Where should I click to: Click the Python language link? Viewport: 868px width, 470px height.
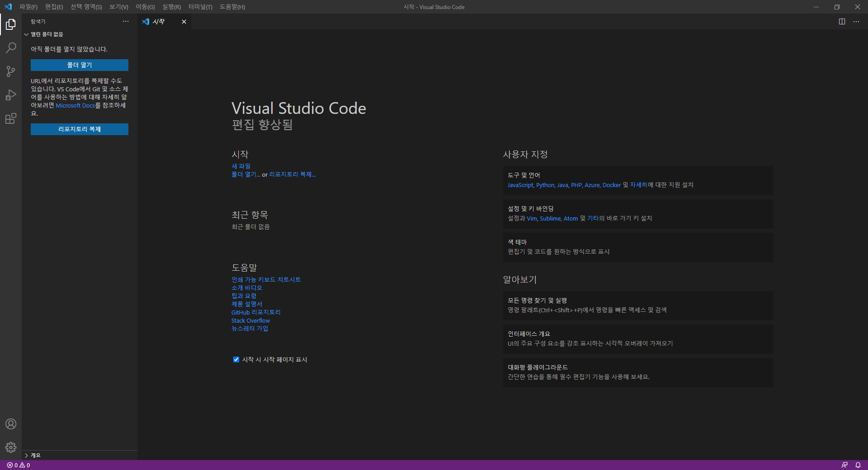pos(545,185)
